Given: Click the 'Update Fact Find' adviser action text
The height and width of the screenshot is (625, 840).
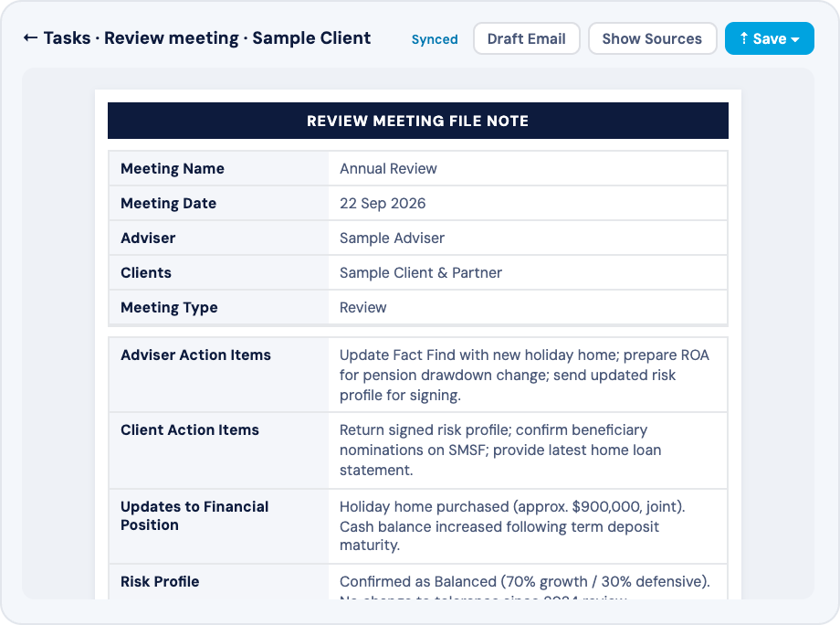Looking at the screenshot, I should tap(524, 375).
